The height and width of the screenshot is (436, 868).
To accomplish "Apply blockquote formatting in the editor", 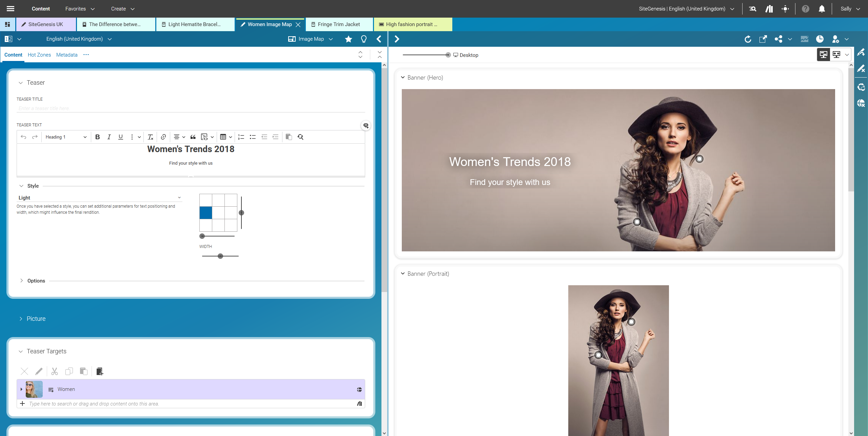I will [x=193, y=137].
